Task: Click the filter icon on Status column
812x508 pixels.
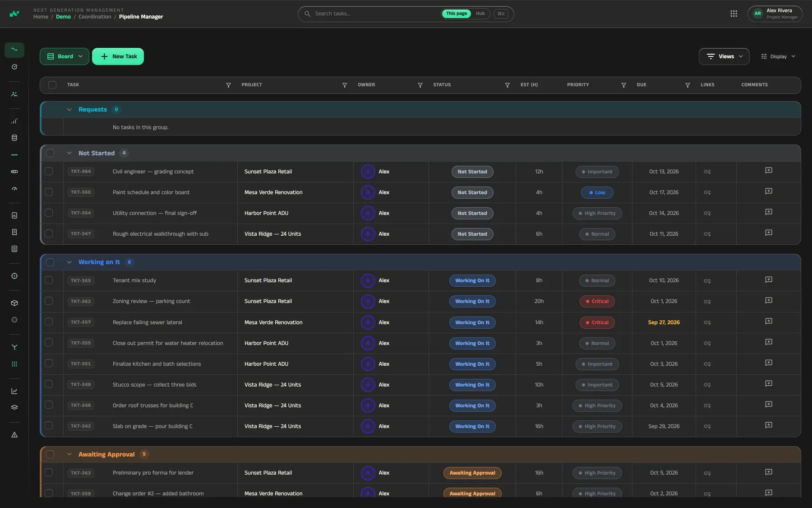Action: [x=507, y=85]
